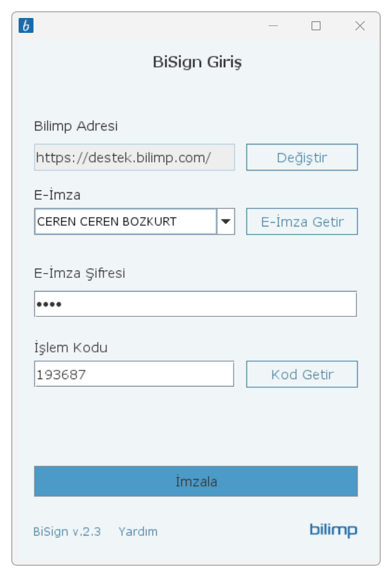The width and height of the screenshot is (392, 577).
Task: Click the İşlem Kodu label
Action: click(71, 347)
